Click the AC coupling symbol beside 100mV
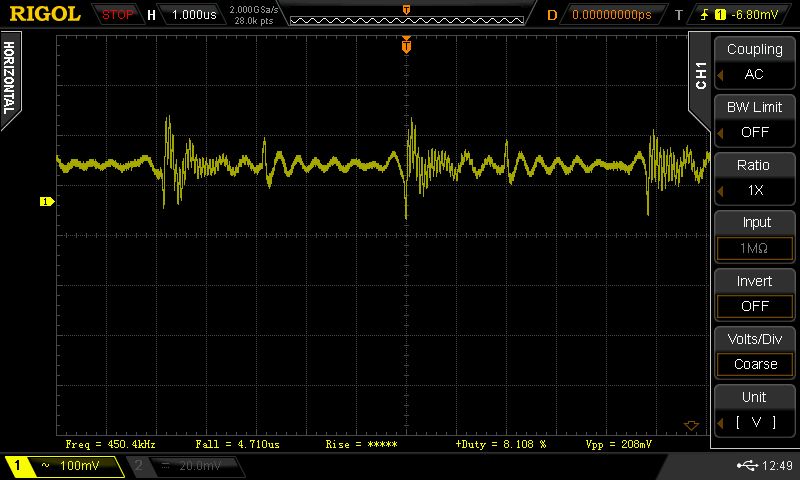800x480 pixels. click(x=45, y=465)
